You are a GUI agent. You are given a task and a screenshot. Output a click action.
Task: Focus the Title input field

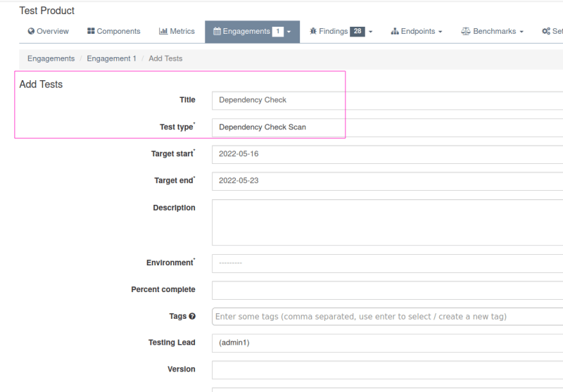click(x=388, y=101)
